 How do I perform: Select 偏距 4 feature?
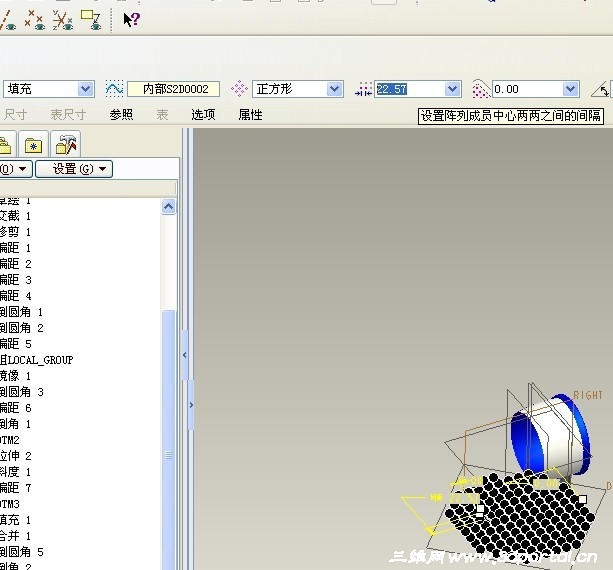pos(16,296)
